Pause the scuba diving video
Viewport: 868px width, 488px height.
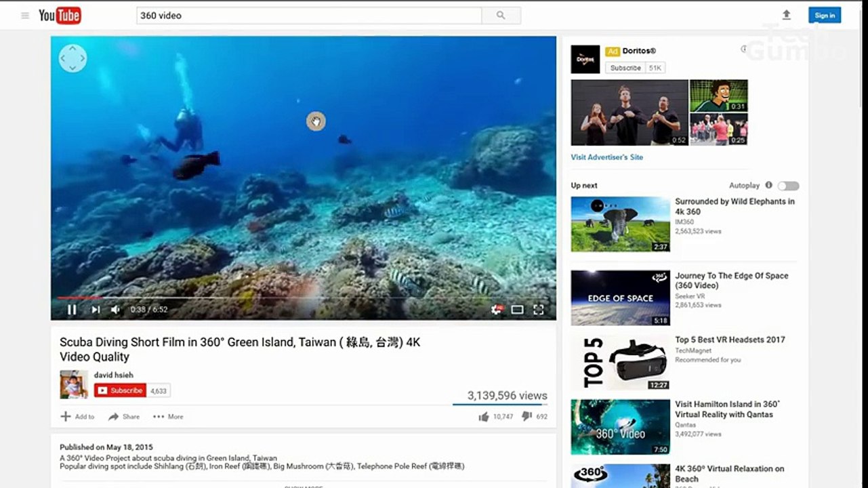(x=72, y=310)
